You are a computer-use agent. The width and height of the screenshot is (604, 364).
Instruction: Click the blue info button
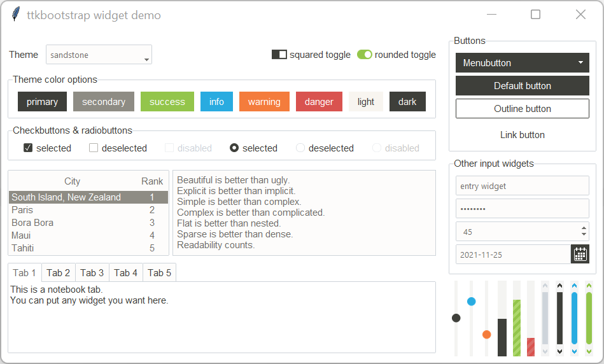tap(216, 102)
